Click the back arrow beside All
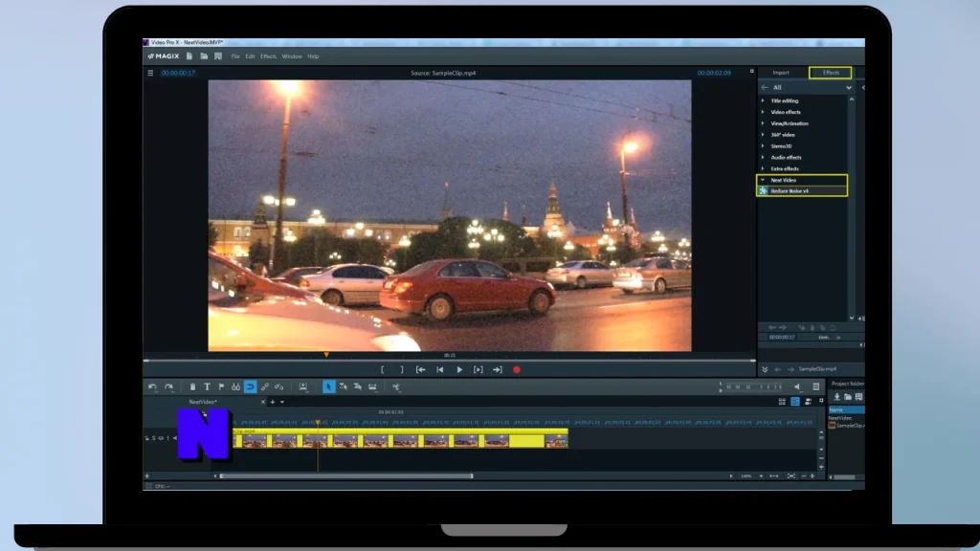 coord(765,88)
